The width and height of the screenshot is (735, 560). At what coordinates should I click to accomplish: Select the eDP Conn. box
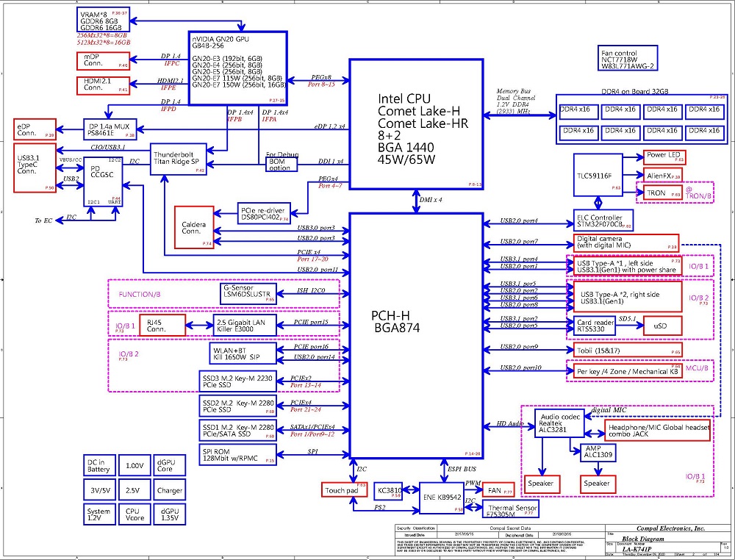[35, 129]
